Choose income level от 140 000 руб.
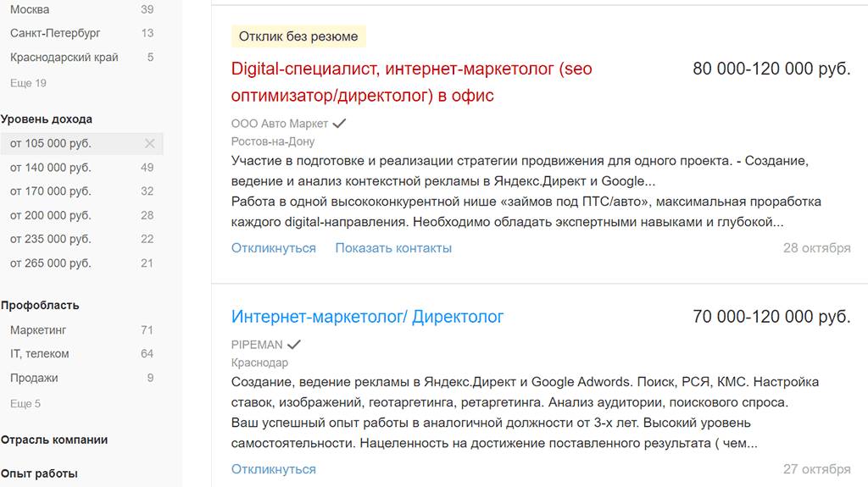This screenshot has width=868, height=487. (x=51, y=168)
